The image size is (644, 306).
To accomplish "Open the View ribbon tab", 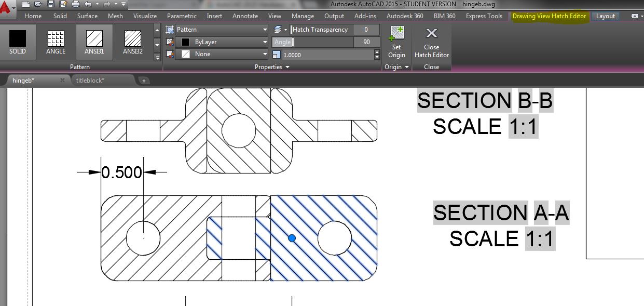I will coord(275,16).
